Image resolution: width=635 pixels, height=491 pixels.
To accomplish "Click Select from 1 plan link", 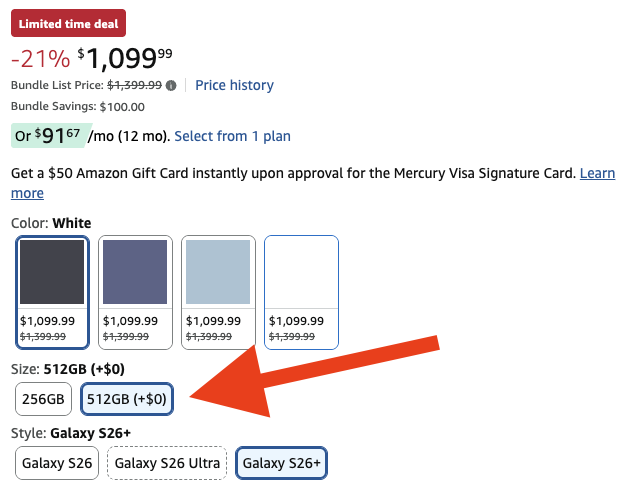I will 232,136.
